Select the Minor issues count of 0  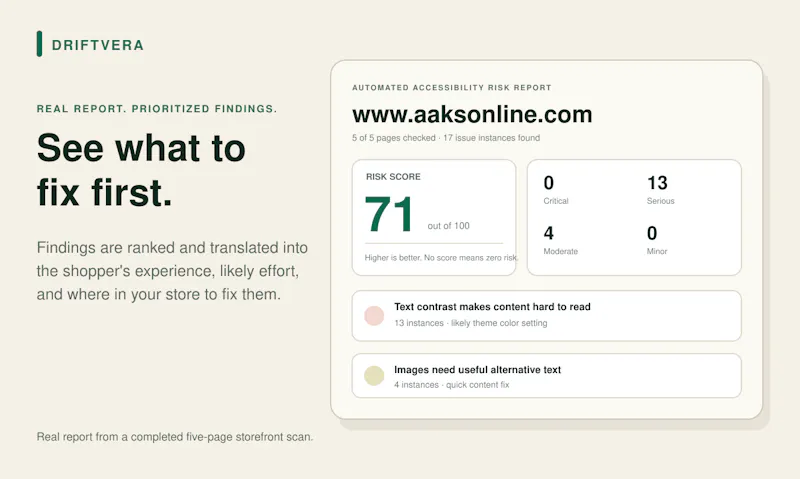tap(652, 233)
